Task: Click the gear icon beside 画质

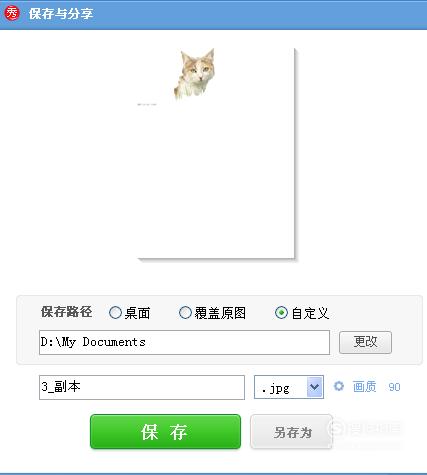Action: click(x=339, y=386)
